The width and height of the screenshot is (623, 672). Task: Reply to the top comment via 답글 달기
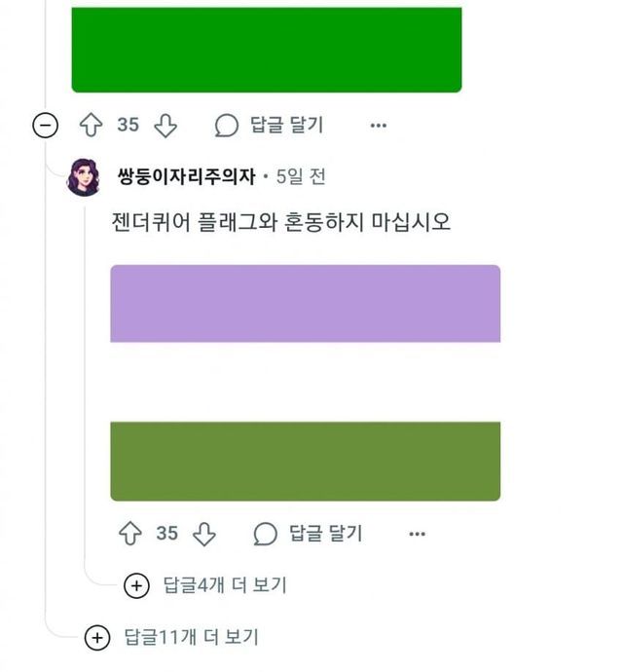269,125
